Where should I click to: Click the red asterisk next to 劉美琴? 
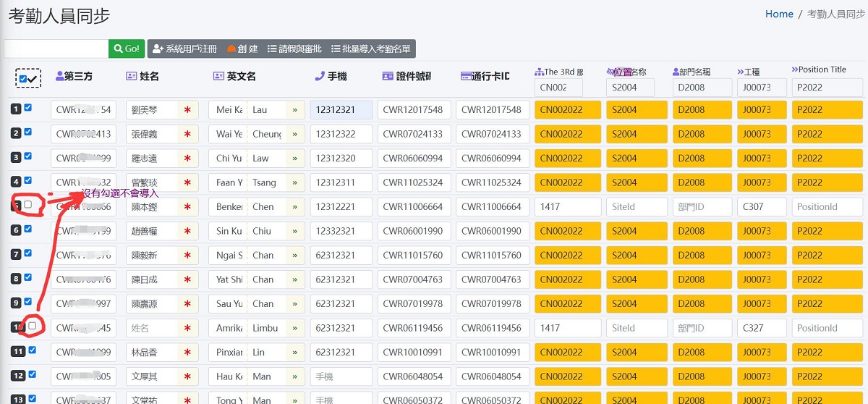[x=187, y=110]
